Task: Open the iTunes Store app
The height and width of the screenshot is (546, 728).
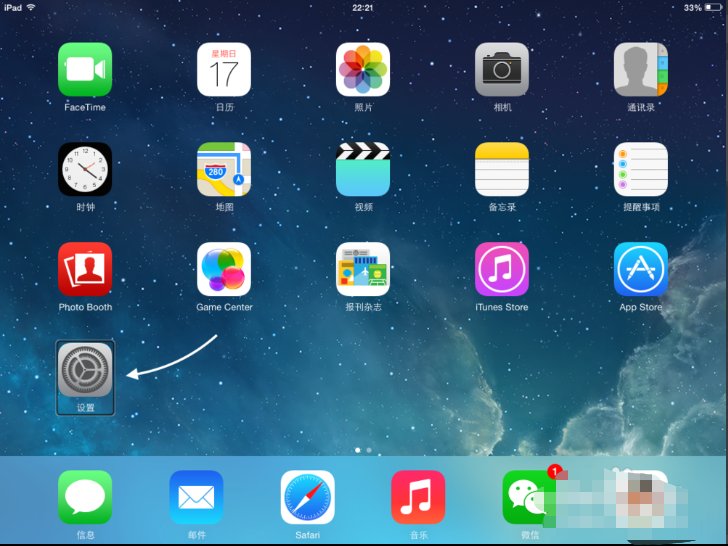Action: coord(501,269)
